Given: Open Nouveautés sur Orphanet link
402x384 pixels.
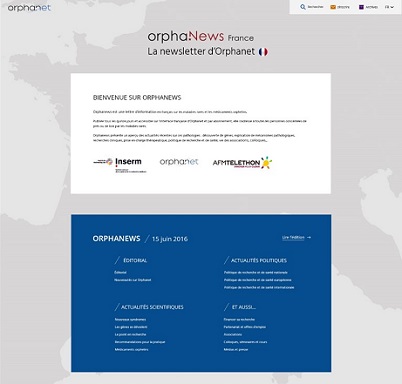Looking at the screenshot, I should coord(133,280).
